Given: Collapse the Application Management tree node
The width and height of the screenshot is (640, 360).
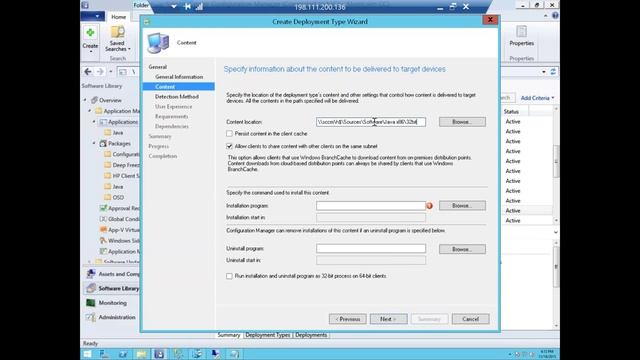Looking at the screenshot, I should click(x=90, y=111).
